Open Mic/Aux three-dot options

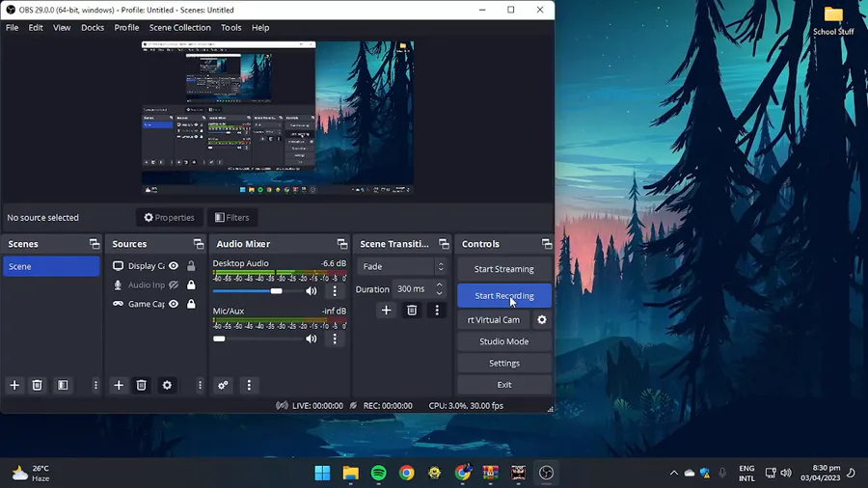[335, 339]
